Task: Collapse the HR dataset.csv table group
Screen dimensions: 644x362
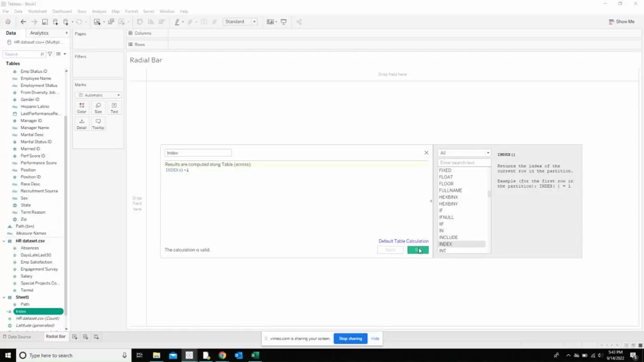Action: (4, 241)
